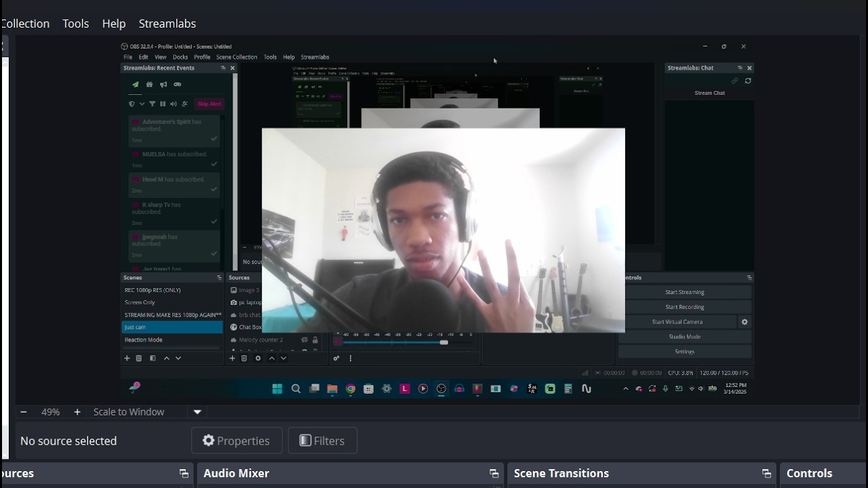Add a scene with the Scenes plus icon
Image resolution: width=868 pixels, height=488 pixels.
[x=127, y=358]
